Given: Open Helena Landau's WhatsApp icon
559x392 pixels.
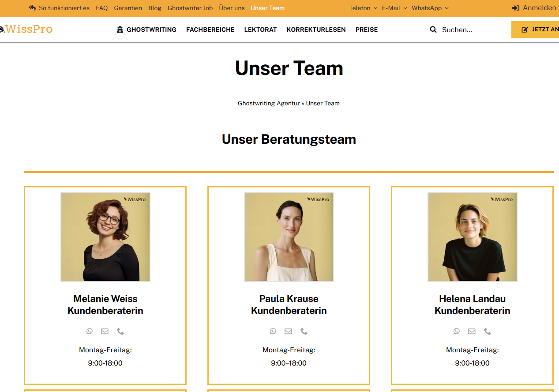Looking at the screenshot, I should point(457,331).
